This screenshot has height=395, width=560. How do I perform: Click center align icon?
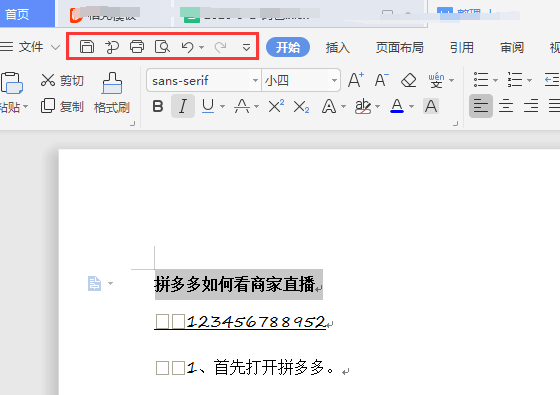[506, 106]
